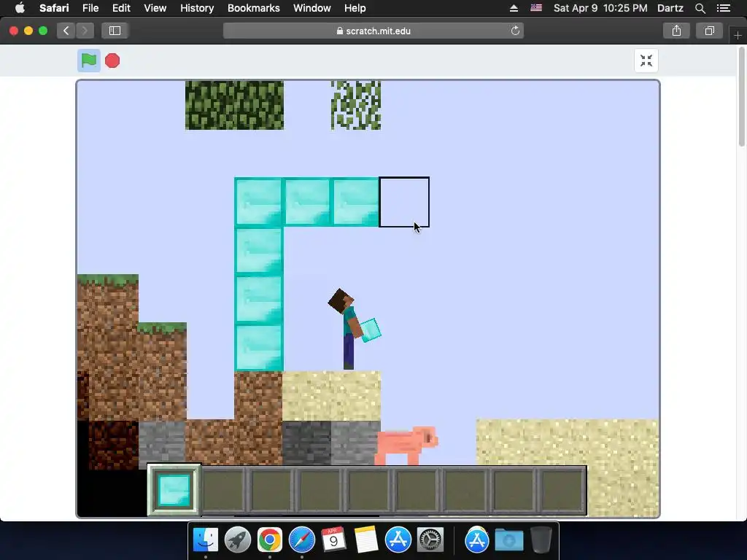
Task: Open the View menu
Action: click(155, 8)
